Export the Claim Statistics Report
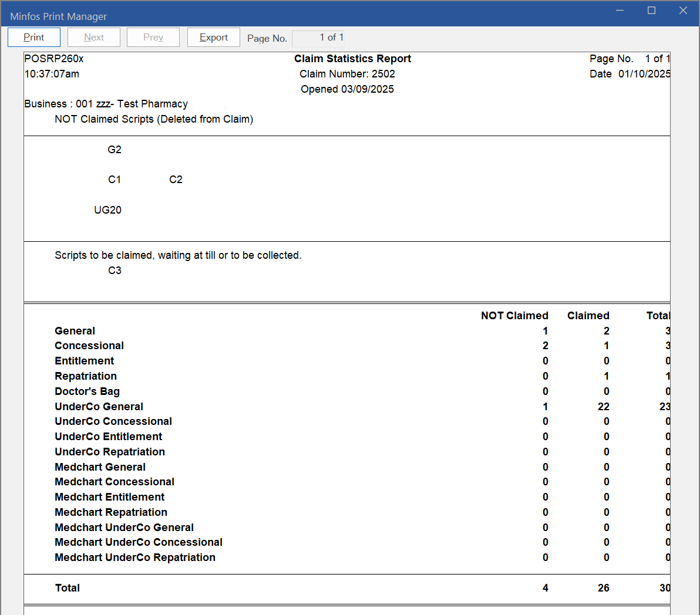This screenshot has height=615, width=700. pos(213,38)
